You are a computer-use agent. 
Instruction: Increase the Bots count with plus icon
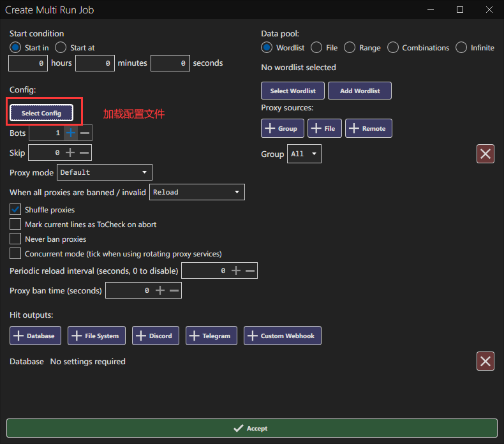click(x=70, y=133)
